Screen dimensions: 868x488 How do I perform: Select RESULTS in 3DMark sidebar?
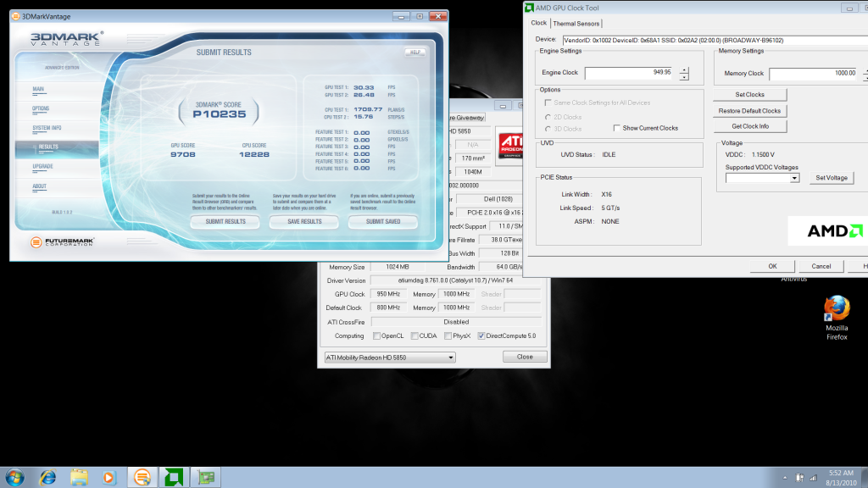tap(57, 147)
